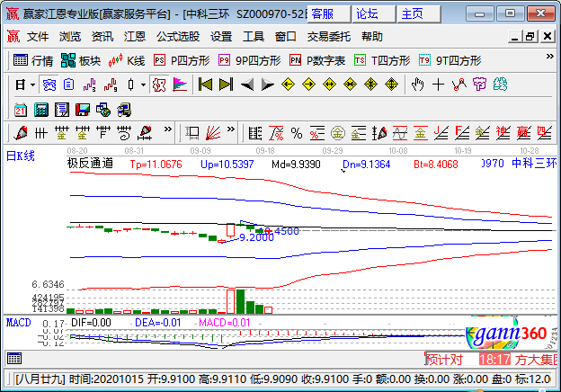Click the red F angle lines icon
Screen dimensions: 561x392
click(x=462, y=133)
